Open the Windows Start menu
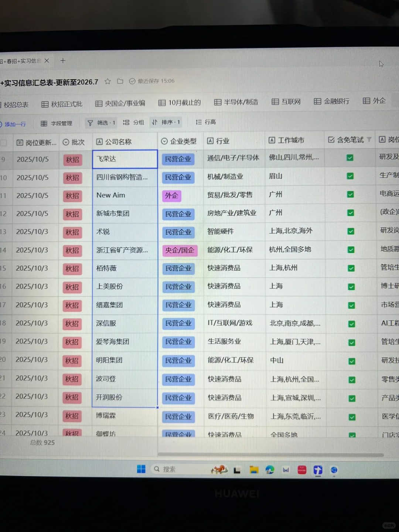The width and height of the screenshot is (399, 532). coord(141,469)
